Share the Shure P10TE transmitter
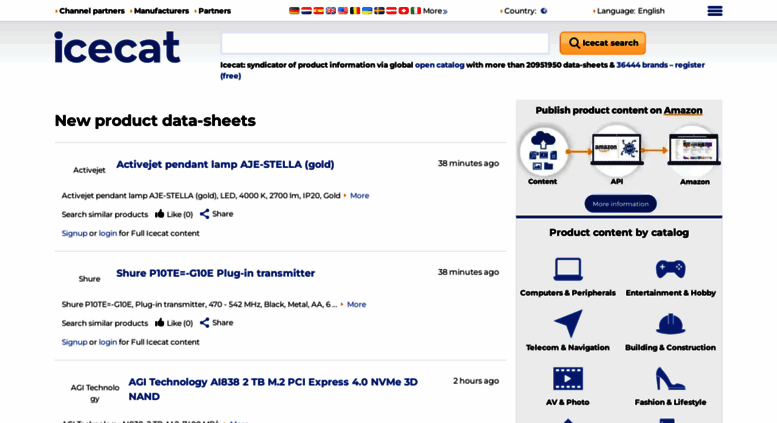This screenshot has width=777, height=423. tap(217, 323)
